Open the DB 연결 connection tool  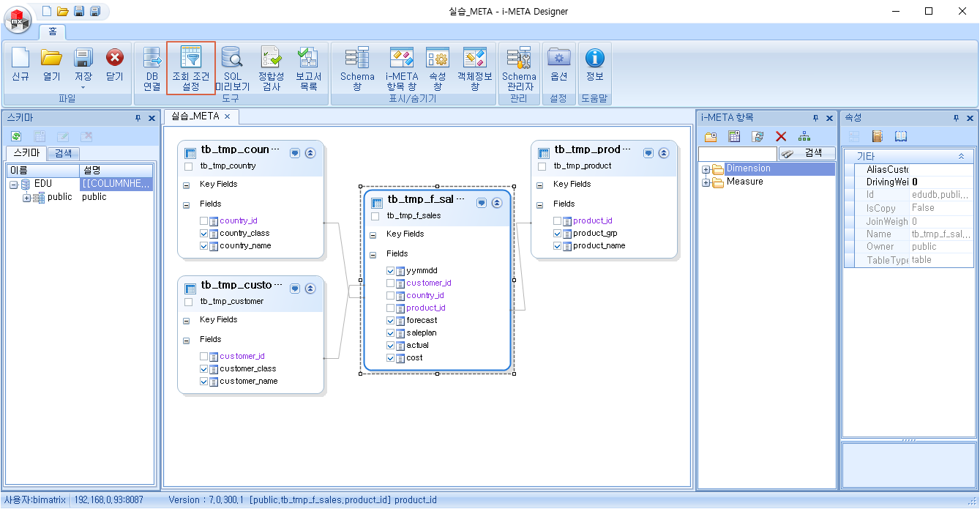152,68
